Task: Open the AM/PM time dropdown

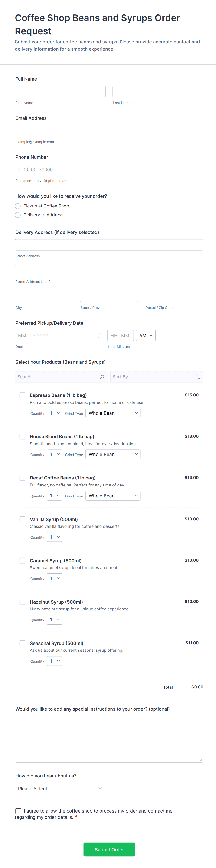Action: click(146, 336)
